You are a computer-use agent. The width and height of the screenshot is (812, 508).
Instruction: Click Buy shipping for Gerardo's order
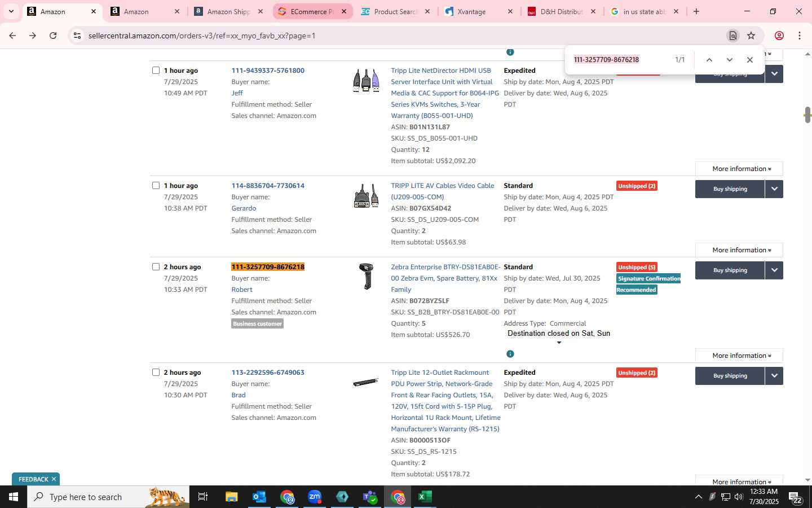click(730, 189)
